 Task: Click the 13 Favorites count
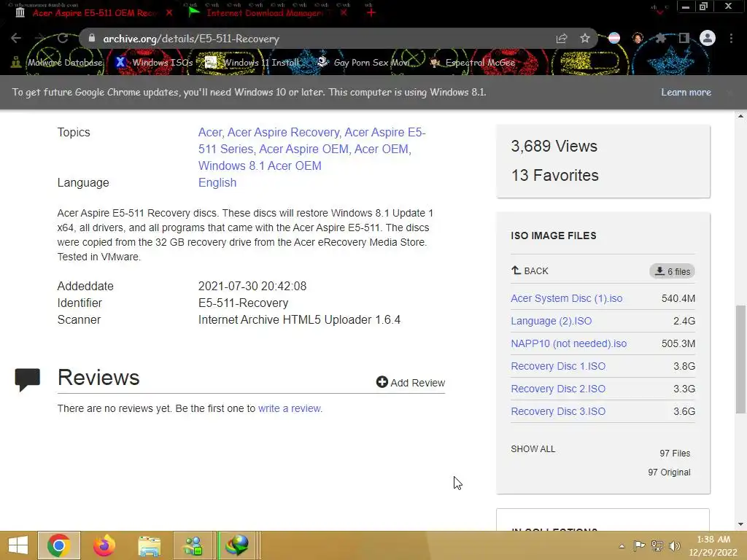tap(554, 175)
